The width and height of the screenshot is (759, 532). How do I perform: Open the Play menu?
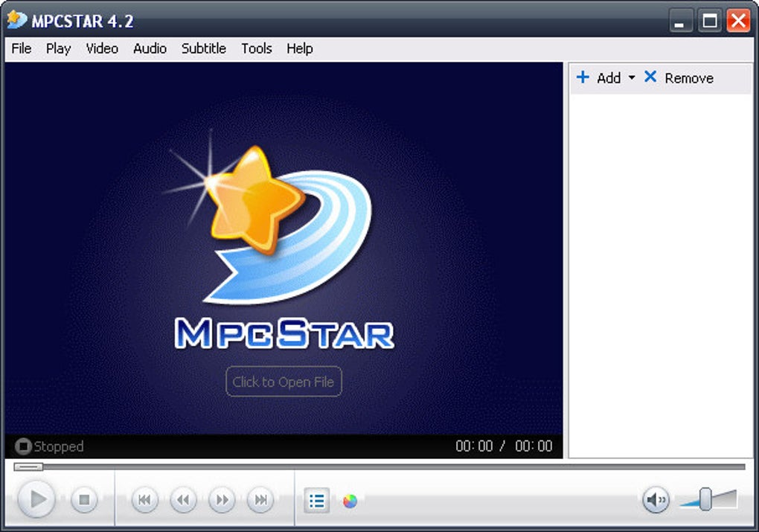click(x=59, y=48)
